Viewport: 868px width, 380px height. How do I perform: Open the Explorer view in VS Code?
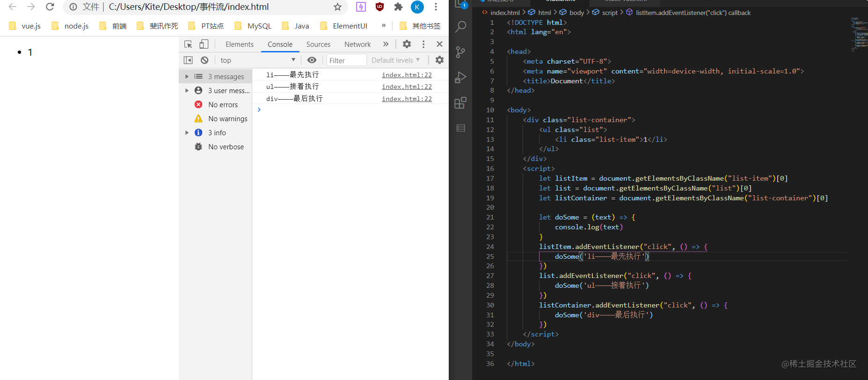(460, 4)
